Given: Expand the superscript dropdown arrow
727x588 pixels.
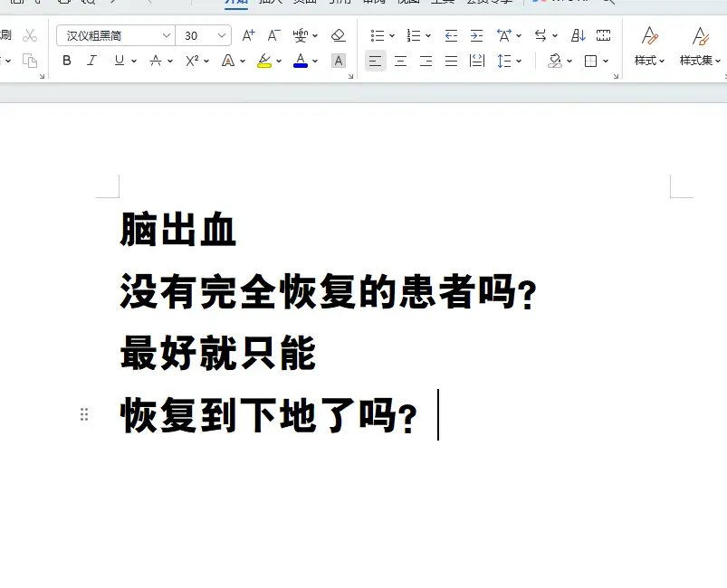Looking at the screenshot, I should click(x=206, y=62).
